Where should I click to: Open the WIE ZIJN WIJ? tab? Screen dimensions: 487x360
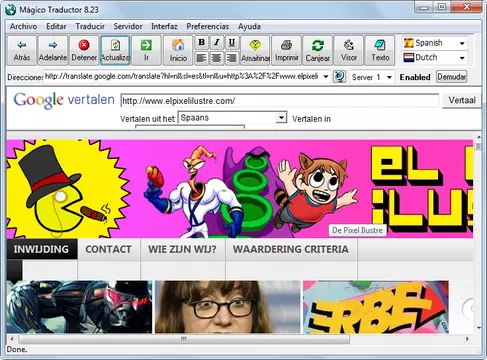183,249
